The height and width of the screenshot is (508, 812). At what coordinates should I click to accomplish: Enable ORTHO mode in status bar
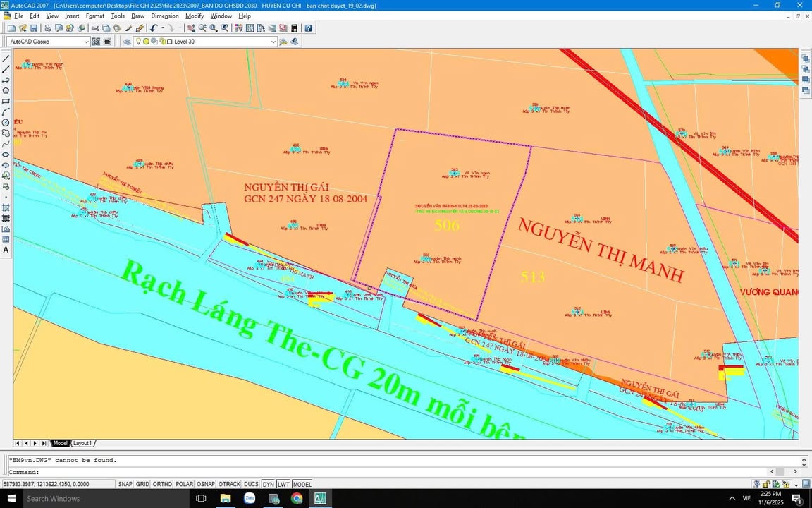(x=162, y=484)
